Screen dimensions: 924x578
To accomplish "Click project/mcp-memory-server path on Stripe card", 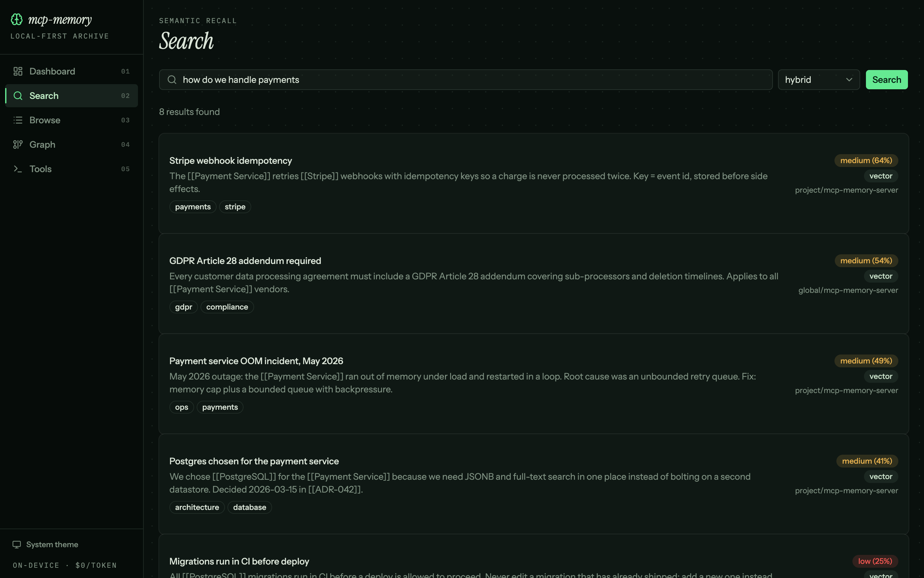I will coord(846,190).
